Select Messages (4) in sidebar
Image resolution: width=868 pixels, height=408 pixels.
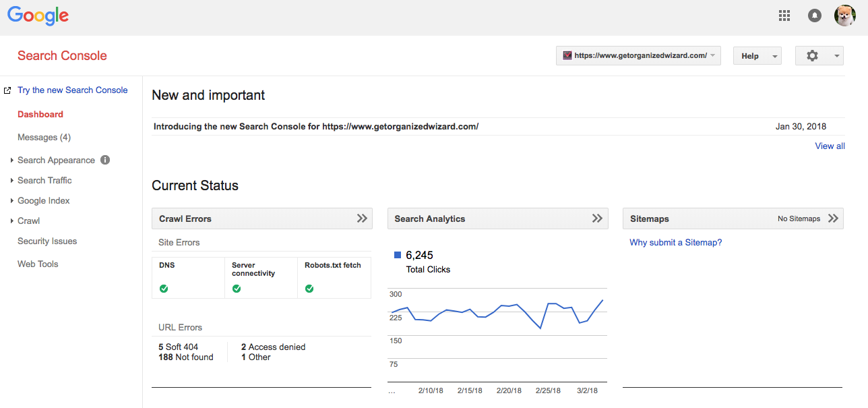pyautogui.click(x=44, y=137)
